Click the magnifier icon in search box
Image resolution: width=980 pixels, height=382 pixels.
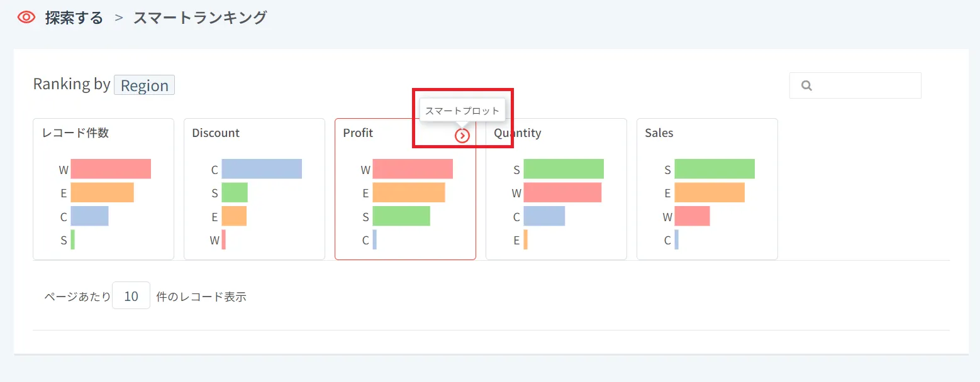807,85
